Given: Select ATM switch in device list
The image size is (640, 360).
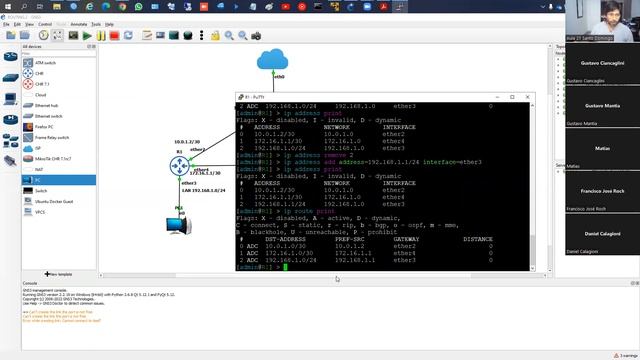Looking at the screenshot, I should [x=59, y=63].
